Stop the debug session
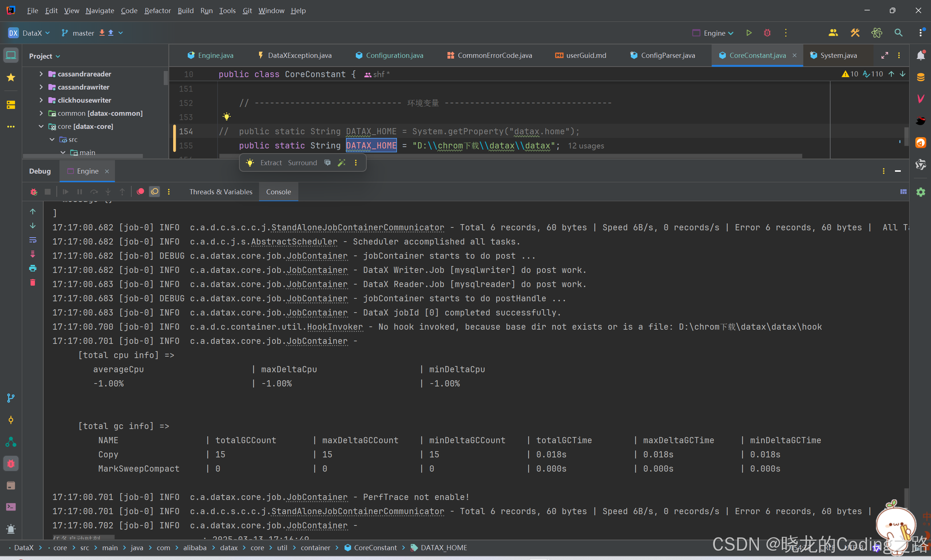This screenshot has height=560, width=931. [48, 192]
